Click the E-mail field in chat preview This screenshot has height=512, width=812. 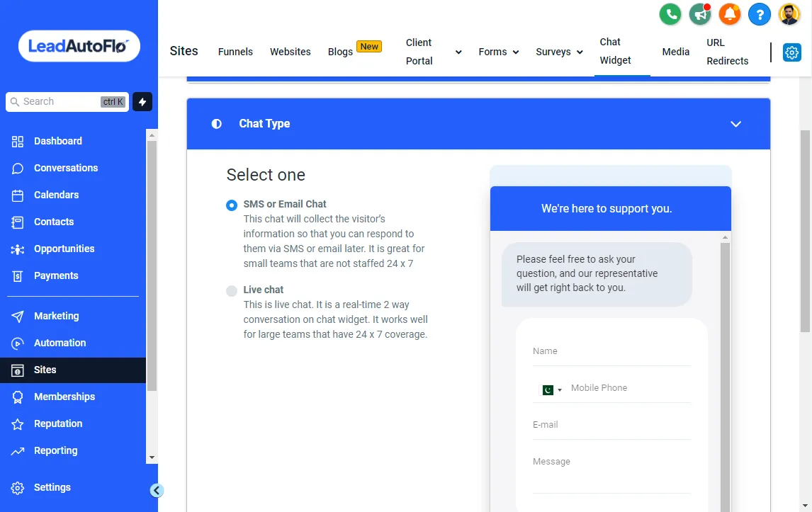coord(611,425)
